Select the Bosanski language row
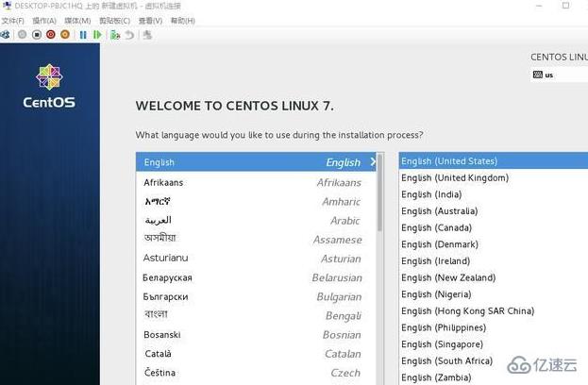 [x=256, y=335]
